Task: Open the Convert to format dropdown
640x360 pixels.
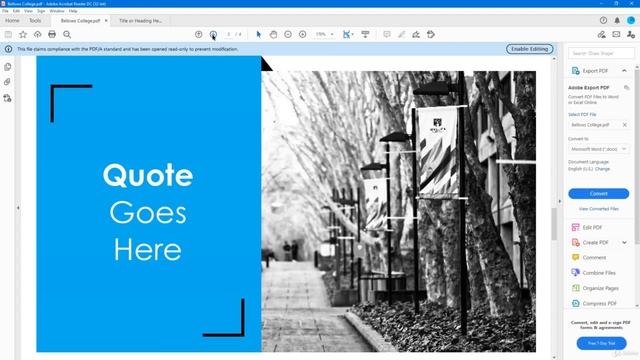Action: click(599, 149)
